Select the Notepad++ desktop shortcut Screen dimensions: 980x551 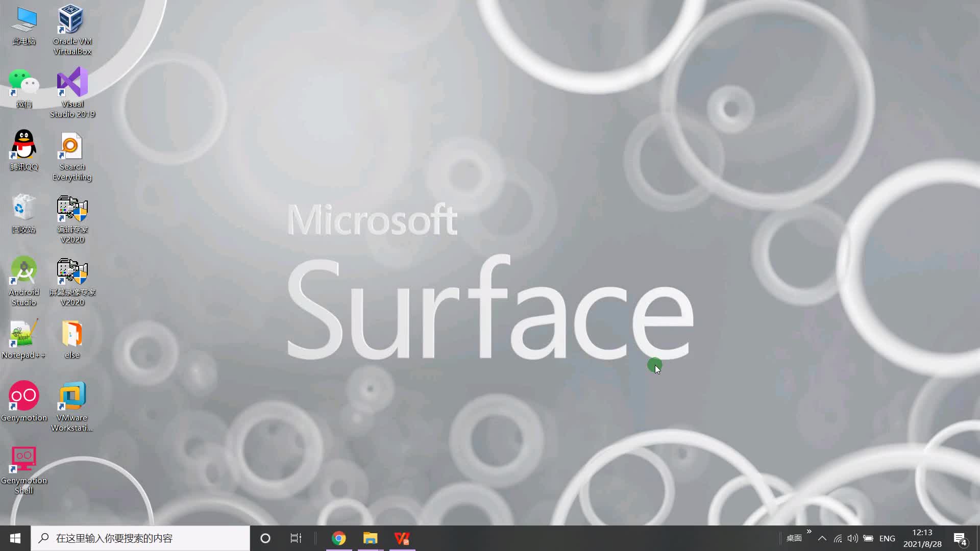tap(23, 339)
